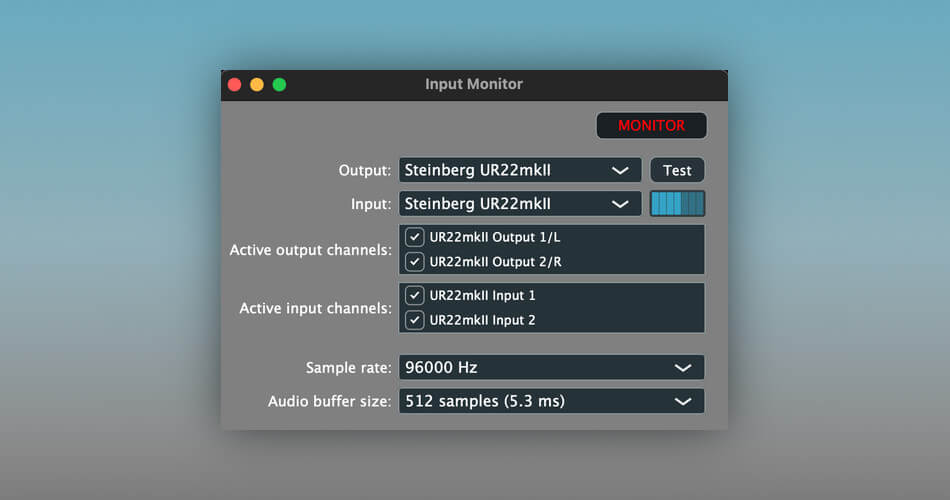This screenshot has width=950, height=500.
Task: Uncheck UR22mkII Input 1 channel
Action: [x=414, y=295]
